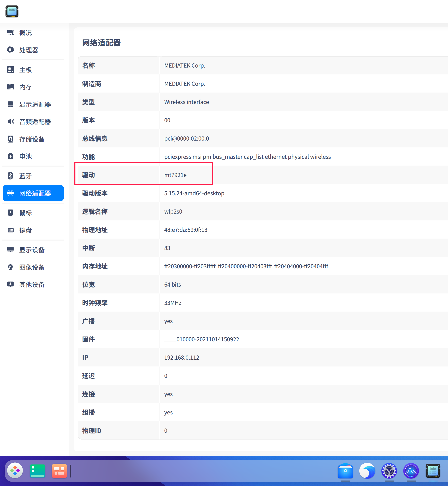Viewport: 448px width, 486px height.
Task: Open 图像设备 details
Action: tap(32, 267)
